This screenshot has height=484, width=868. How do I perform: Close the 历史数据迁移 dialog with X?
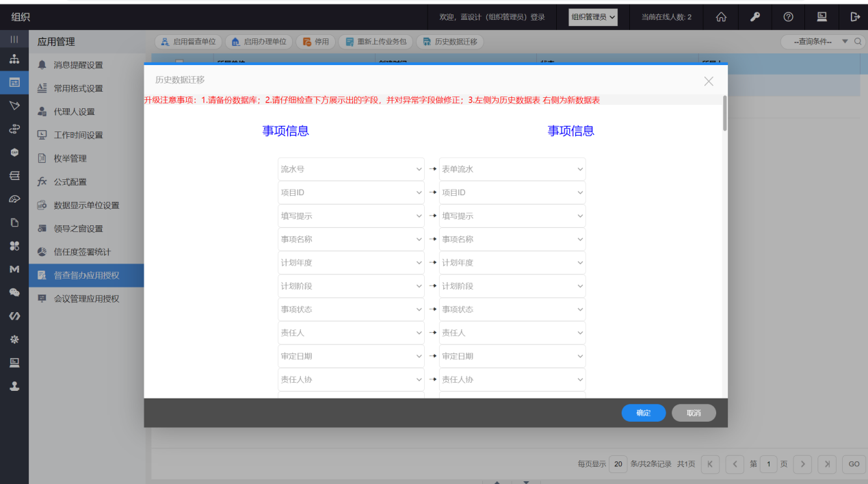coord(709,81)
